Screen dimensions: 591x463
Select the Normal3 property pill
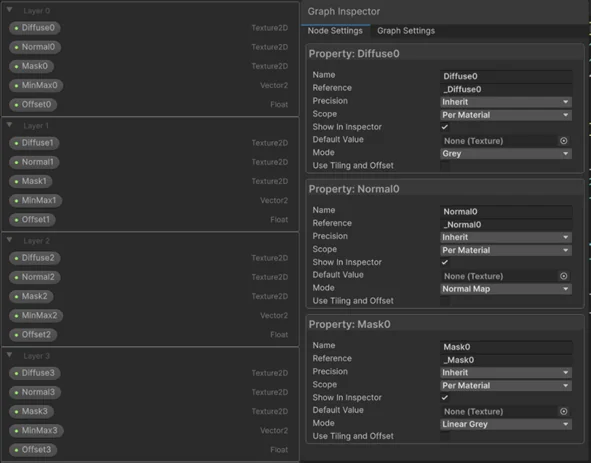pos(35,392)
